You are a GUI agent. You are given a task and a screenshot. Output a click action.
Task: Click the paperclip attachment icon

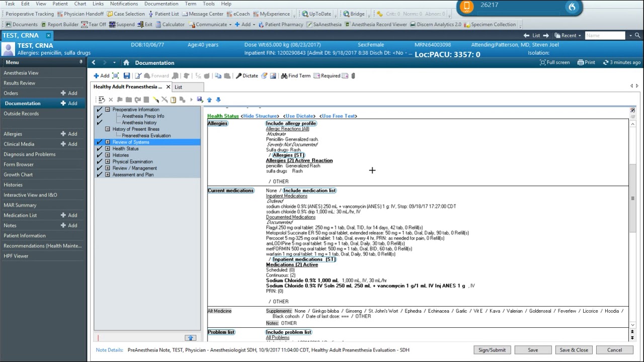tap(353, 76)
